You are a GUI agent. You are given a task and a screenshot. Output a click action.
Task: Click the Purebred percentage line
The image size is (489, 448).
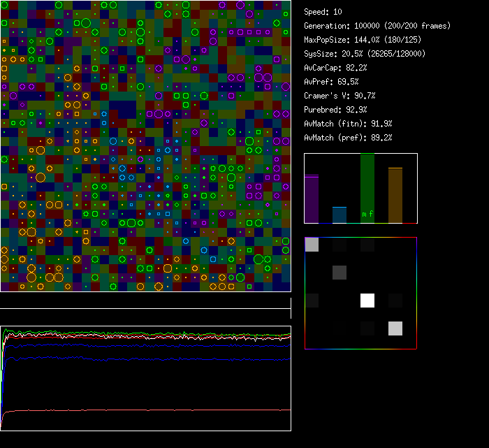[335, 110]
